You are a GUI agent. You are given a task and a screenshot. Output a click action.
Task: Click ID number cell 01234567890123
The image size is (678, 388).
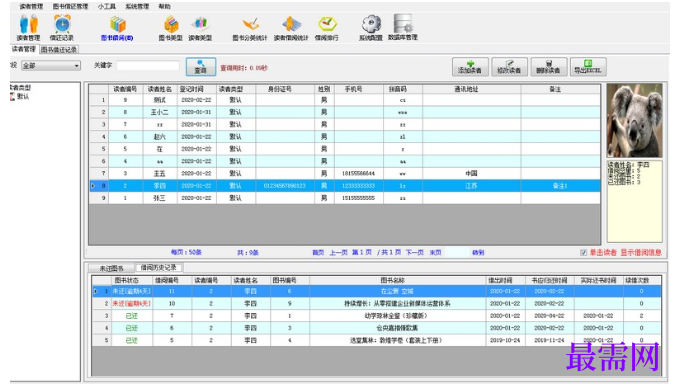[285, 186]
